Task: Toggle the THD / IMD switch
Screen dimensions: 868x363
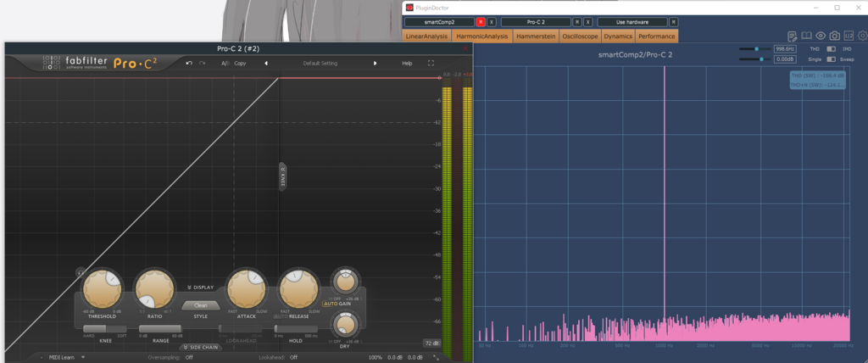Action: pyautogui.click(x=831, y=49)
